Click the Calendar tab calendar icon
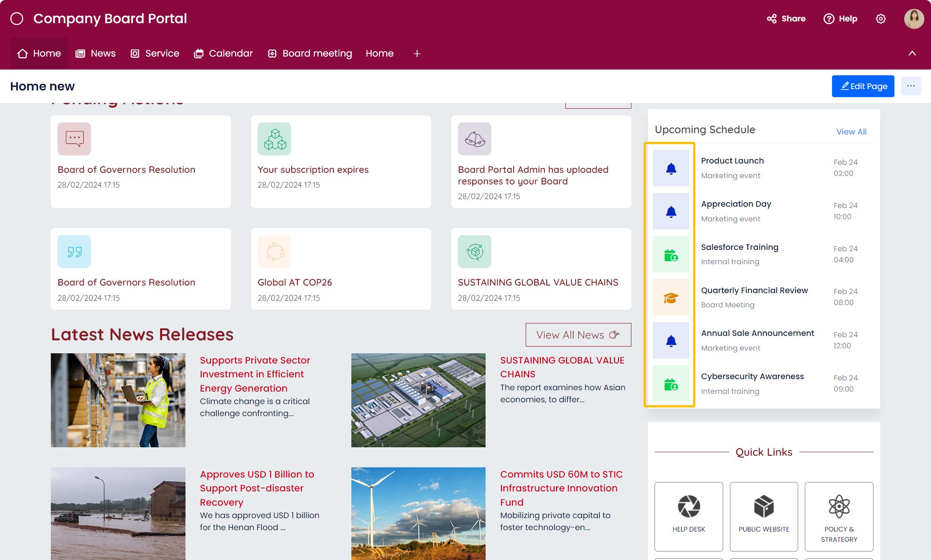 click(x=198, y=53)
